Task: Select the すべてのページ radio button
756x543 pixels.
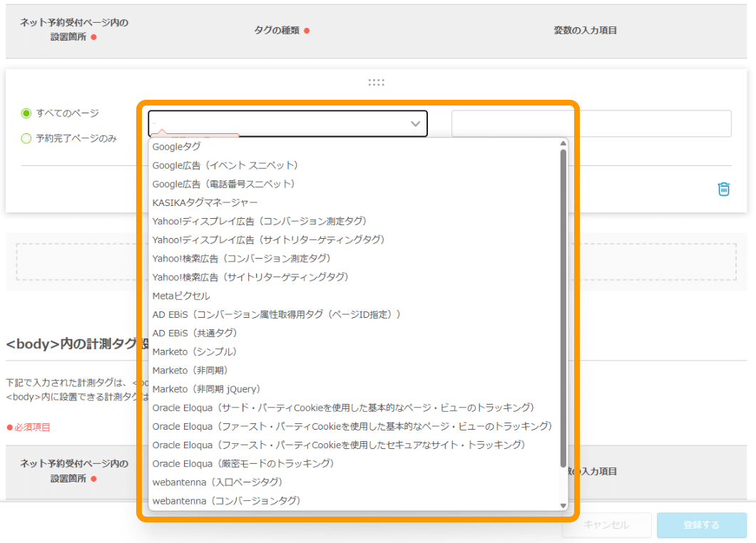Action: (26, 113)
